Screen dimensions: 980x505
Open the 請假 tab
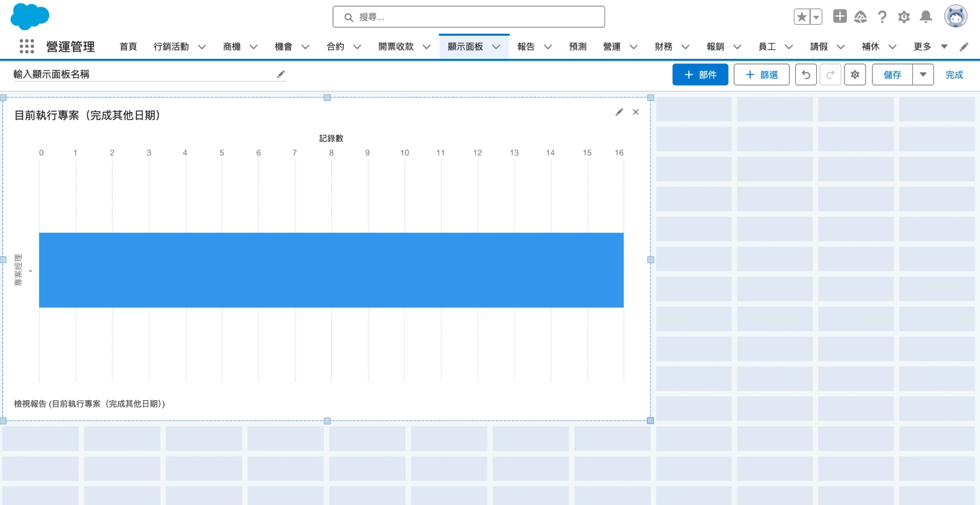click(819, 47)
